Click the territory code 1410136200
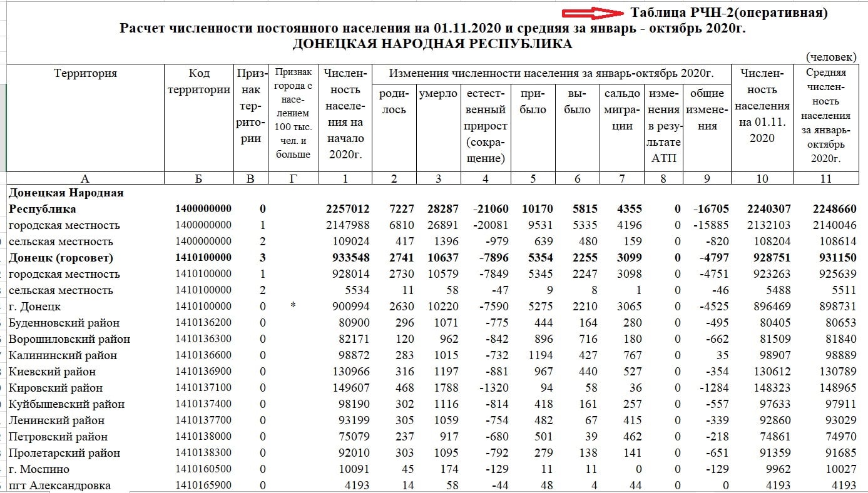 [x=203, y=323]
